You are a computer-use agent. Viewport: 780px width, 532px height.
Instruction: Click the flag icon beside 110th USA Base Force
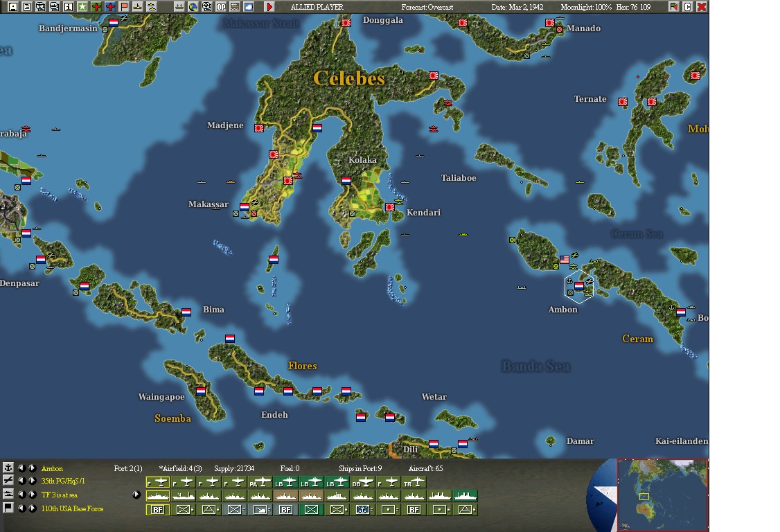(x=8, y=508)
